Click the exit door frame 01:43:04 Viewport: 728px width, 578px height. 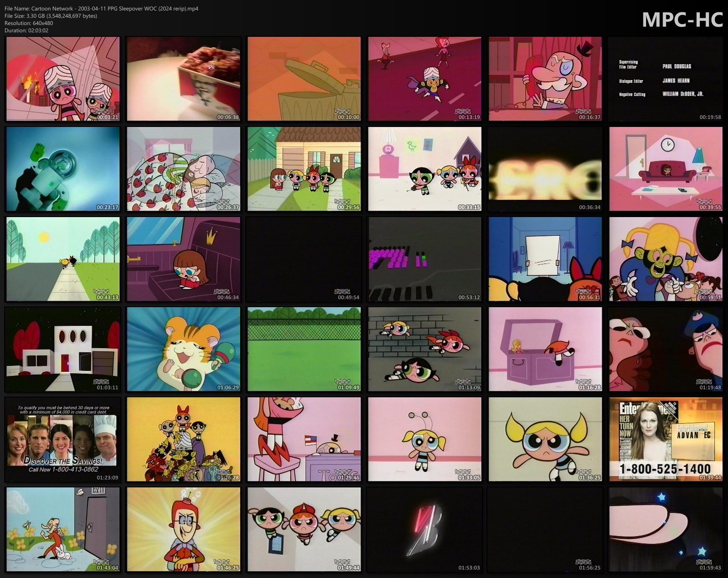tap(63, 530)
